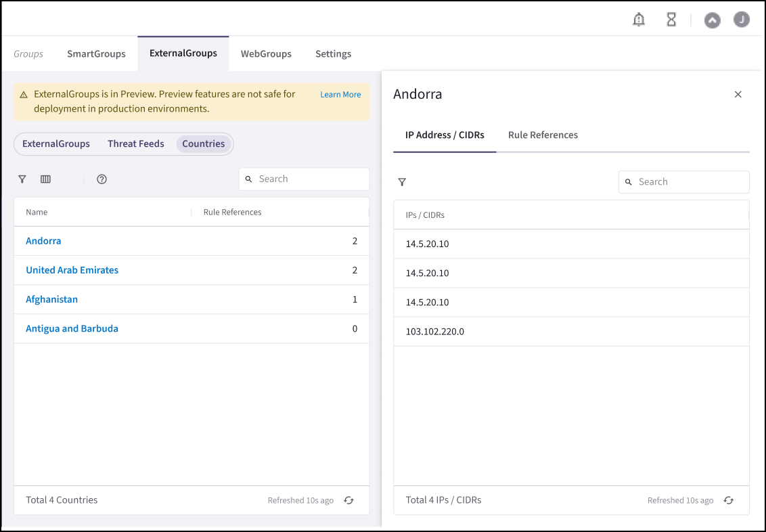Select the ExternalGroups pill toggle
Image resolution: width=766 pixels, height=532 pixels.
56,143
